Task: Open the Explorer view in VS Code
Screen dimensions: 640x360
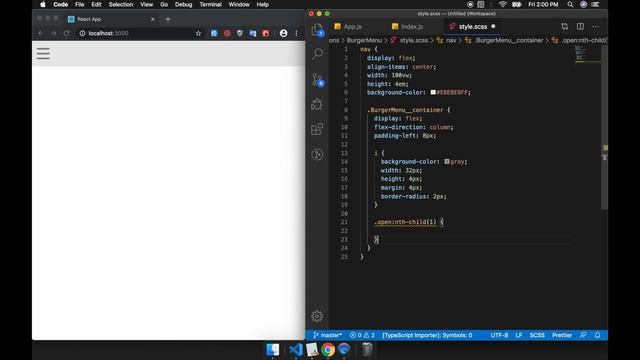Action: (317, 30)
